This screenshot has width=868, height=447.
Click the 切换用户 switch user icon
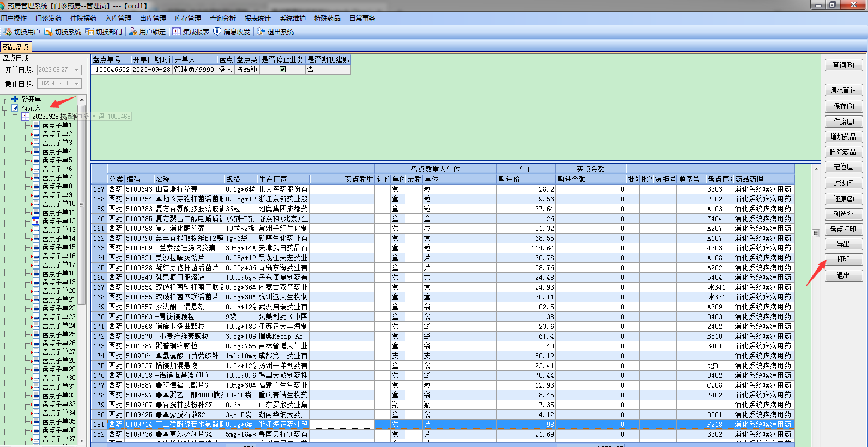(8, 32)
